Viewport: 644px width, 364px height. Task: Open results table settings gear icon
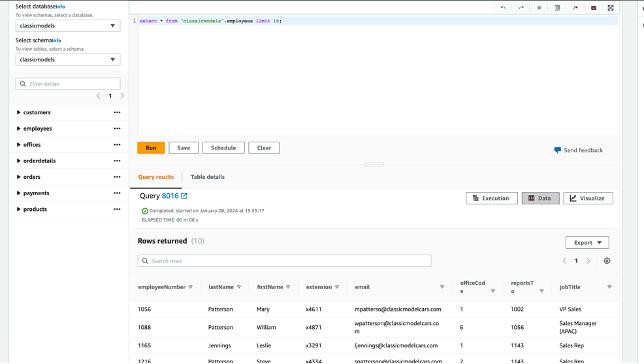coord(607,261)
